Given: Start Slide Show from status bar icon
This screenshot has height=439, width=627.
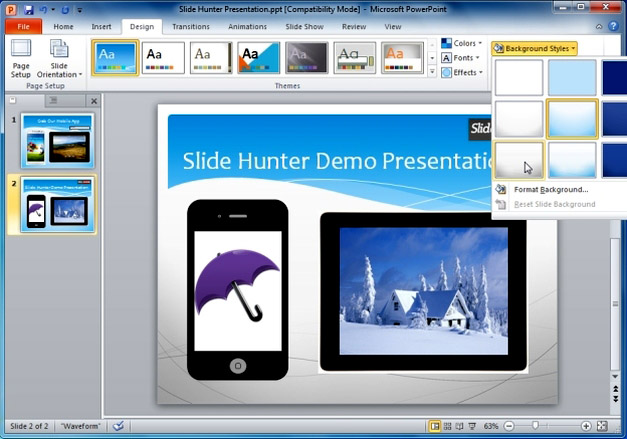Looking at the screenshot, I should pyautogui.click(x=472, y=426).
